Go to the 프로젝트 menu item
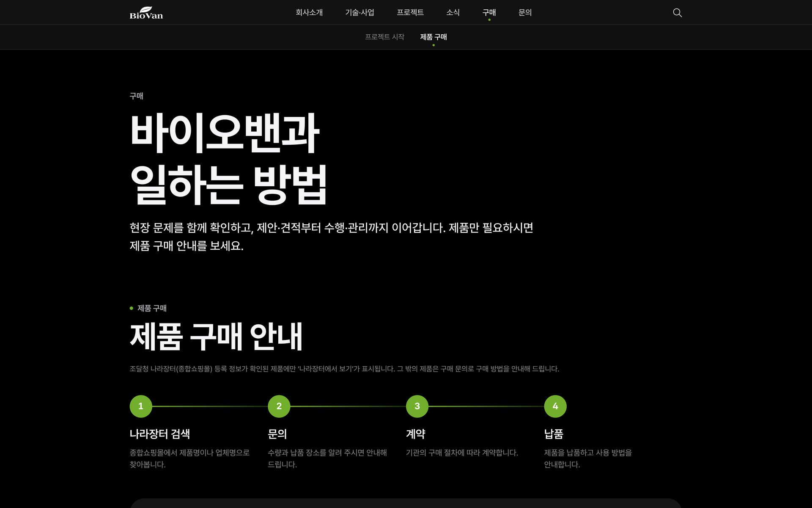This screenshot has width=812, height=508. [410, 13]
